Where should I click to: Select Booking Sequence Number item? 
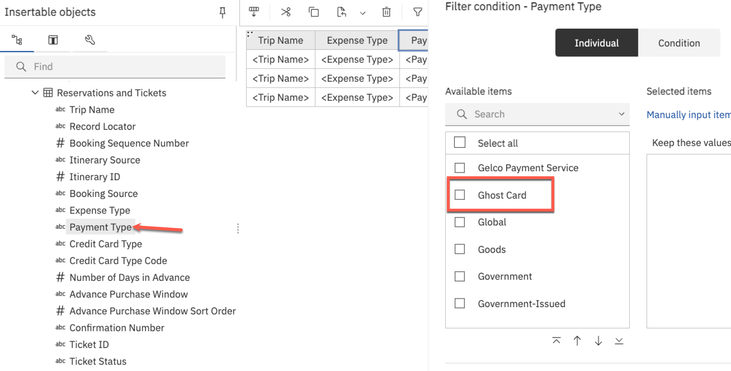[x=129, y=143]
